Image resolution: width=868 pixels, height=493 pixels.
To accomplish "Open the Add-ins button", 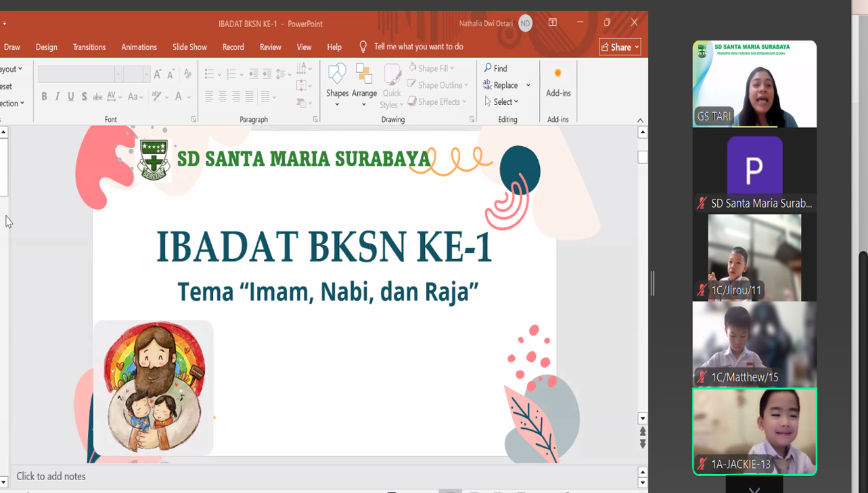I will pos(558,83).
